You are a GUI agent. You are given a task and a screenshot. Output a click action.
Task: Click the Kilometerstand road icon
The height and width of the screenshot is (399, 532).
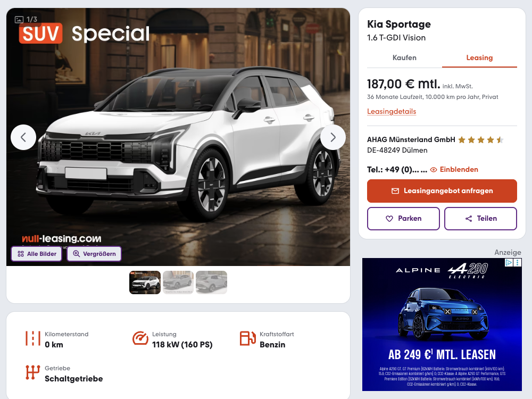pyautogui.click(x=32, y=338)
